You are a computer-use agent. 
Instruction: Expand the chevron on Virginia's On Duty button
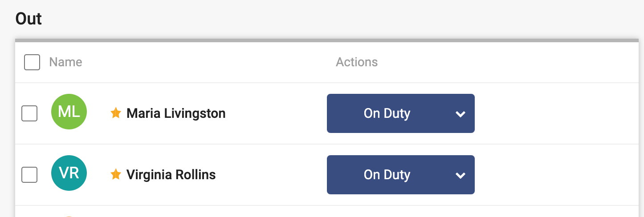pos(461,175)
